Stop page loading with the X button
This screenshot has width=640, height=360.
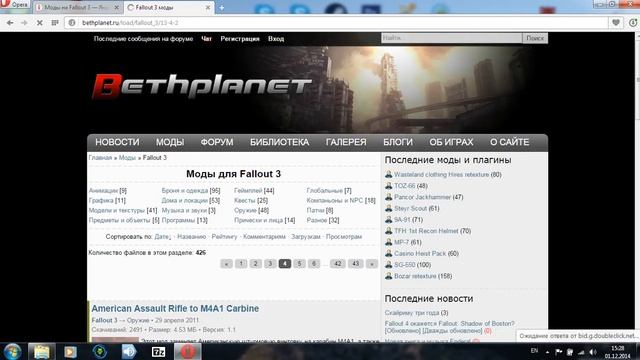click(40, 23)
